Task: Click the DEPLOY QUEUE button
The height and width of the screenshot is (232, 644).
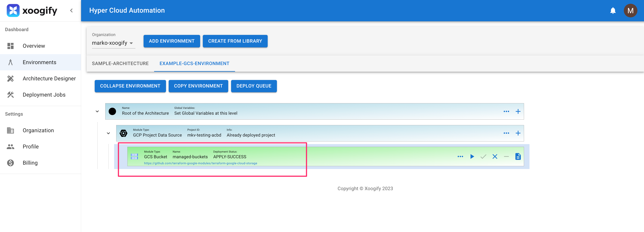Action: [x=254, y=86]
